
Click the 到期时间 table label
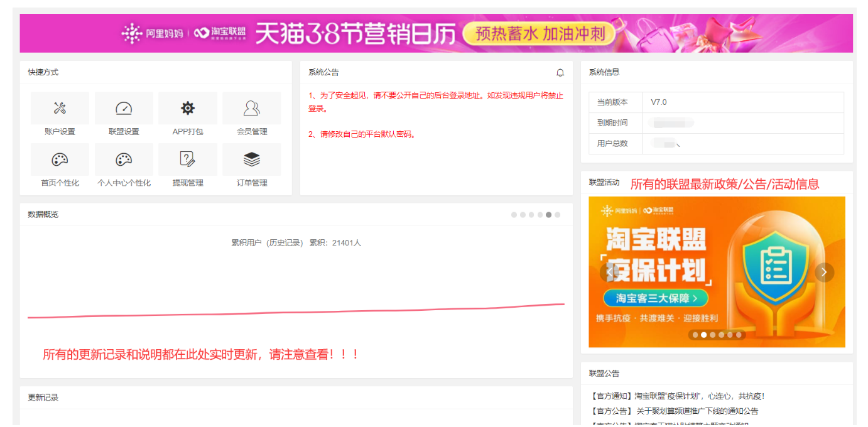[612, 123]
